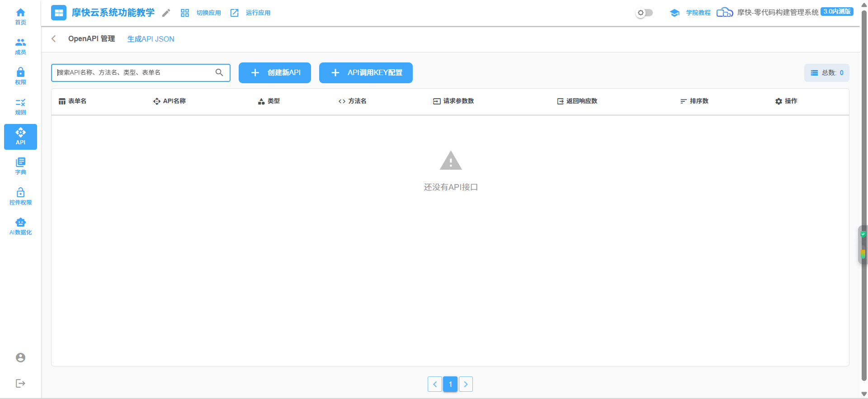The height and width of the screenshot is (399, 868).
Task: Open the user account icon in sidebar
Action: pyautogui.click(x=20, y=358)
